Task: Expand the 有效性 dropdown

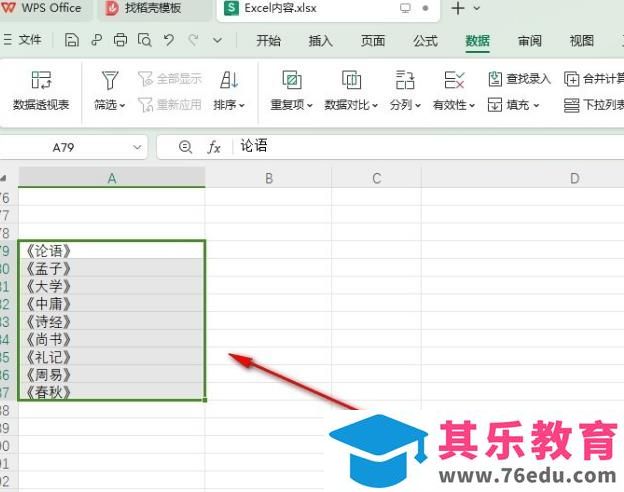Action: point(472,105)
